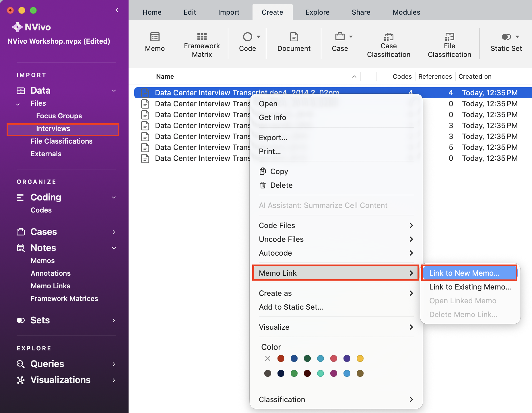Open the Code Files submenu
This screenshot has height=413, width=532.
(336, 225)
